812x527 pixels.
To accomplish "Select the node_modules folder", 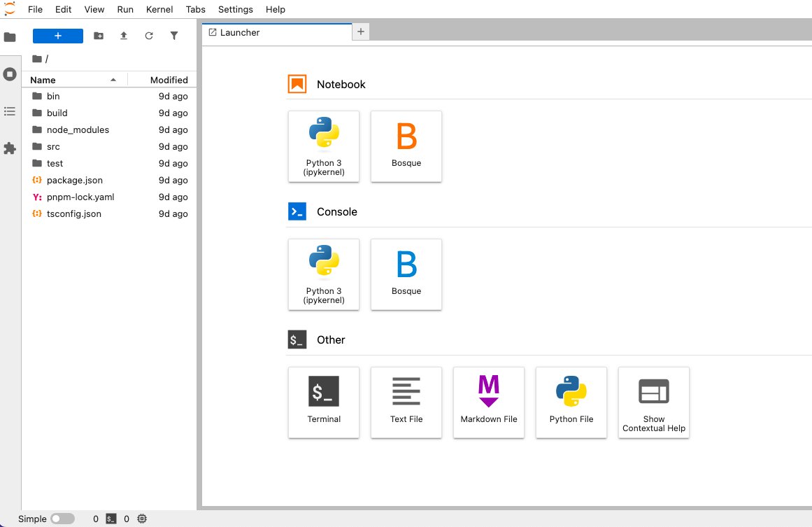I will 109,130.
